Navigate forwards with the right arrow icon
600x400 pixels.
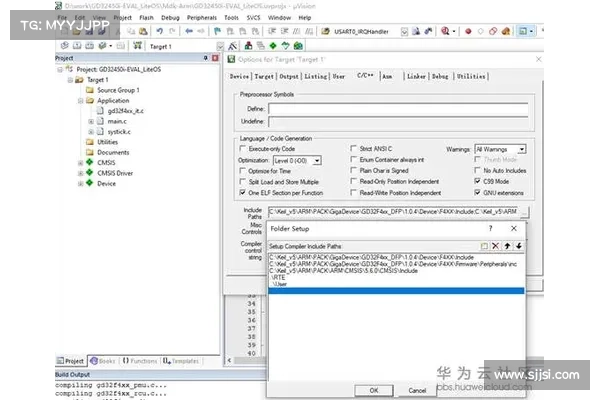point(201,31)
